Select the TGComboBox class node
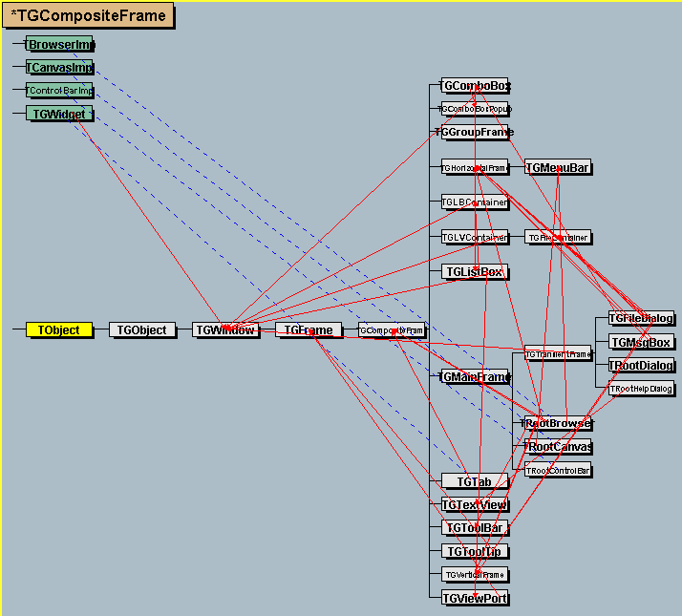Viewport: 682px width, 616px height. pyautogui.click(x=475, y=86)
